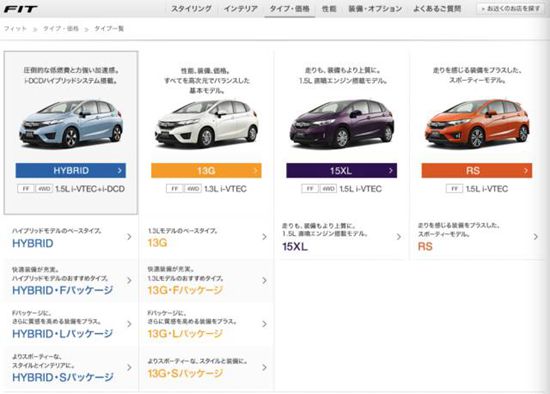Click the お近くのお店を探す dealer button

[511, 9]
